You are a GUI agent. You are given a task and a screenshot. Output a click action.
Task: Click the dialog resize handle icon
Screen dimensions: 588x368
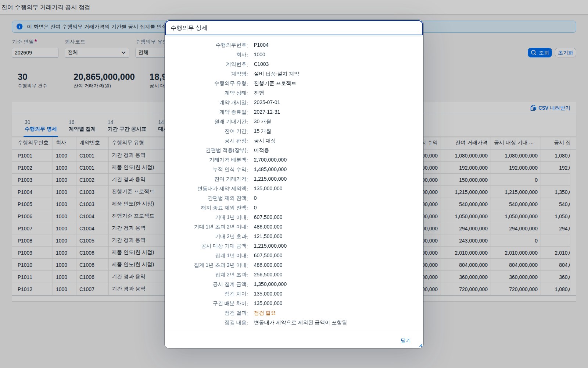tap(420, 346)
